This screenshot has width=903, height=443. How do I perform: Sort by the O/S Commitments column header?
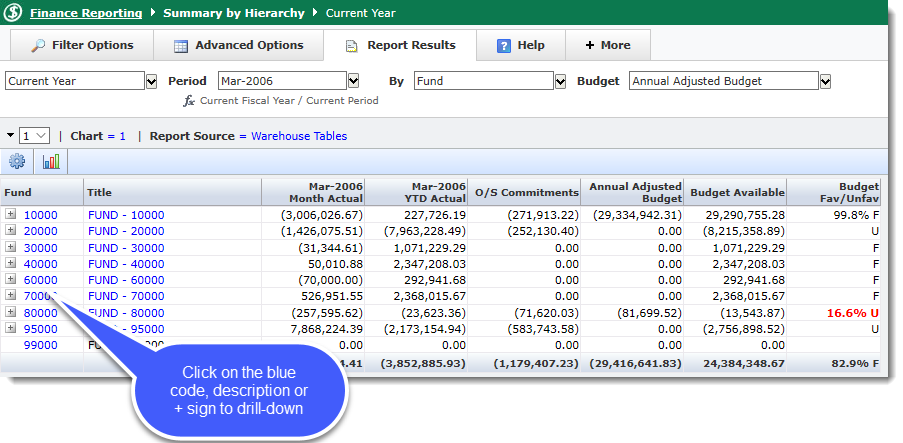tap(526, 192)
